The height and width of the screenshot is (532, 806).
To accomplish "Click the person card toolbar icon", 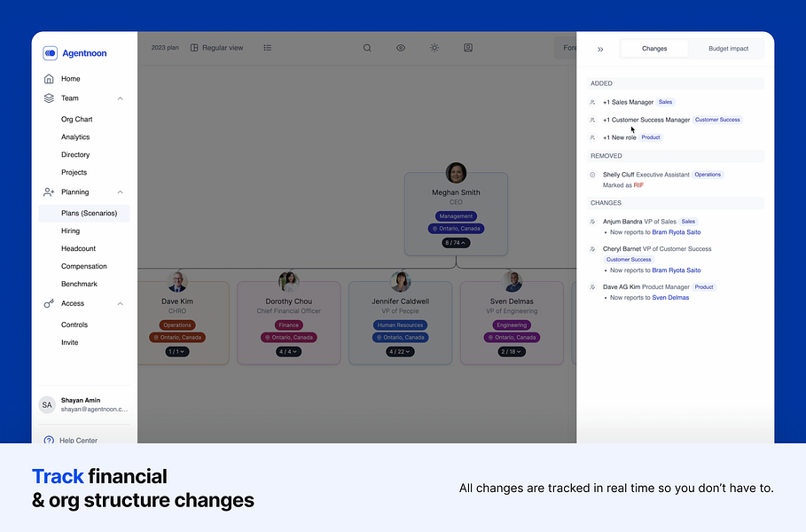I will pyautogui.click(x=468, y=48).
